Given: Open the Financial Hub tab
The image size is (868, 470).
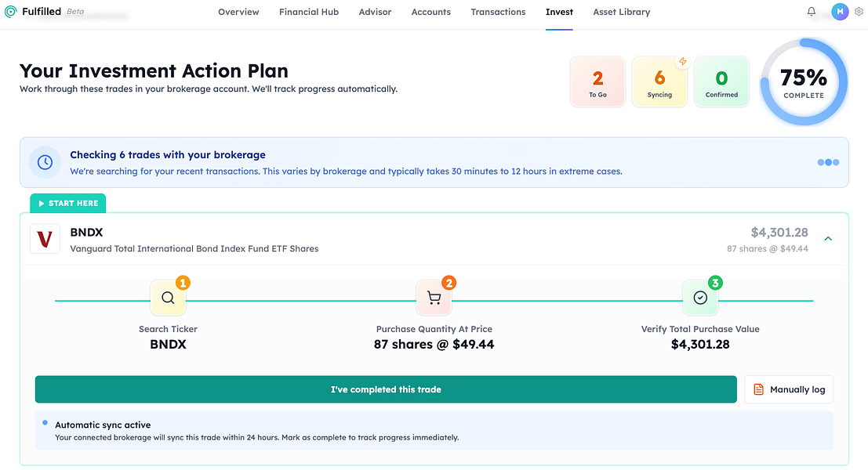Looking at the screenshot, I should 309,13.
